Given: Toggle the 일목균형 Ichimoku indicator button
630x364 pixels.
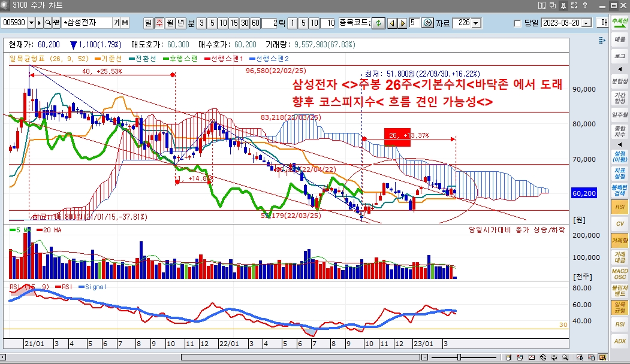Looking at the screenshot, I should pos(620,307).
